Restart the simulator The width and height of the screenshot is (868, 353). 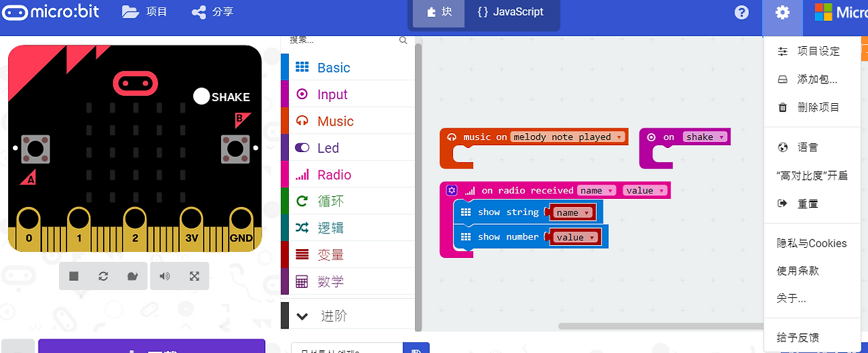[x=103, y=276]
